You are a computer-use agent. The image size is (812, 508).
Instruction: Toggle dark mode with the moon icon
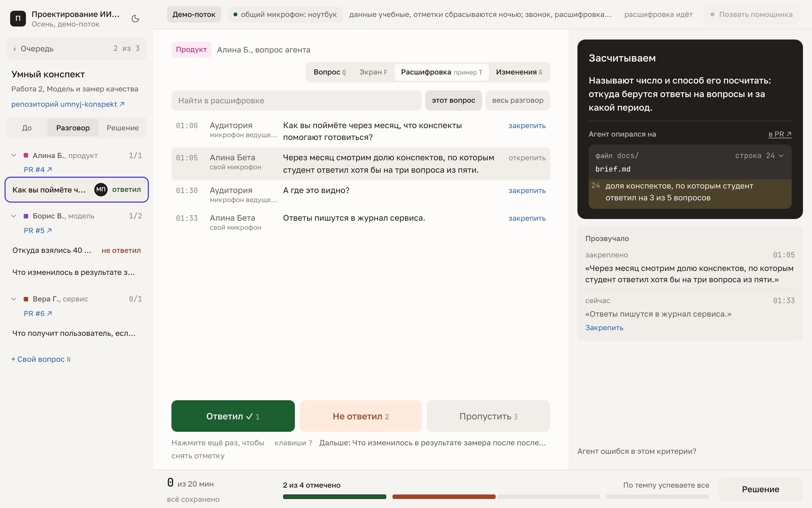pos(135,19)
